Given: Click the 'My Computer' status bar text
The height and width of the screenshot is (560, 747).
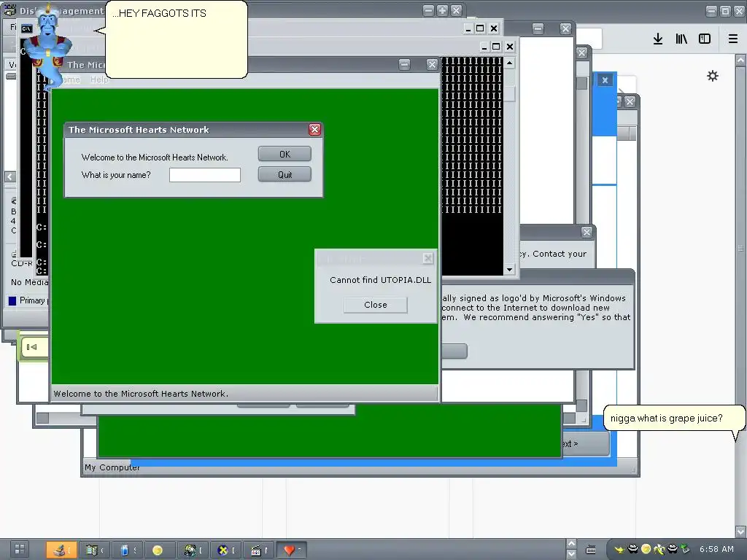Looking at the screenshot, I should point(112,467).
